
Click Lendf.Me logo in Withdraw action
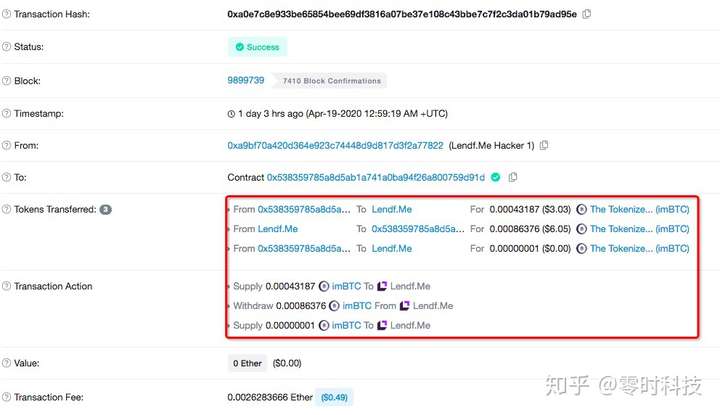pyautogui.click(x=405, y=306)
